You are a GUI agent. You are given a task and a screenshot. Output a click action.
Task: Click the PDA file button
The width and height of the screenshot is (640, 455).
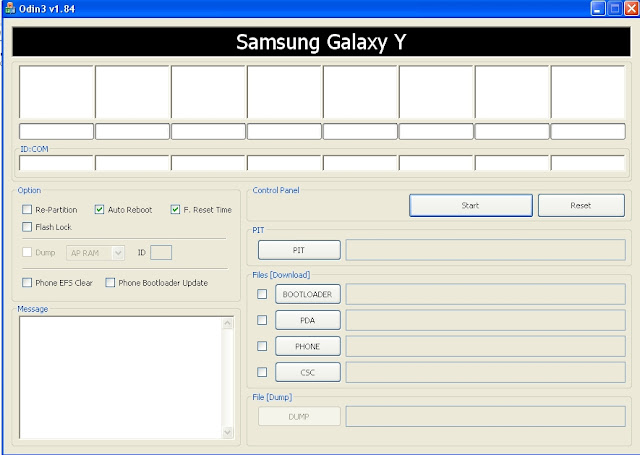[308, 320]
